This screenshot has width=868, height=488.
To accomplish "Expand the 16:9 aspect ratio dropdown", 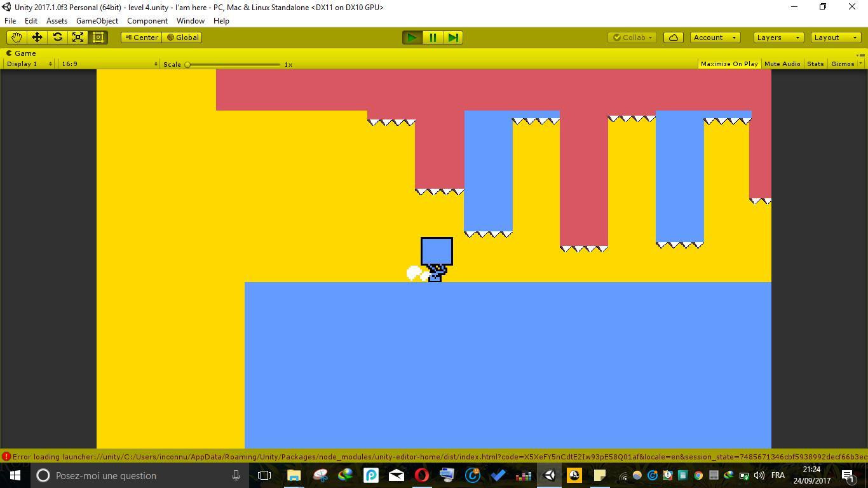I will [x=109, y=64].
